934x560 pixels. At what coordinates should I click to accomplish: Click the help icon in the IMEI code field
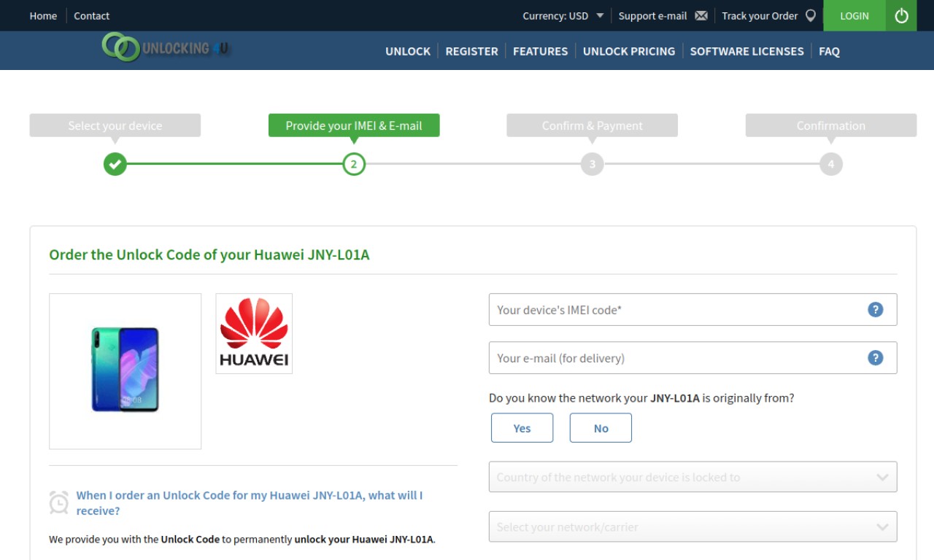coord(876,310)
